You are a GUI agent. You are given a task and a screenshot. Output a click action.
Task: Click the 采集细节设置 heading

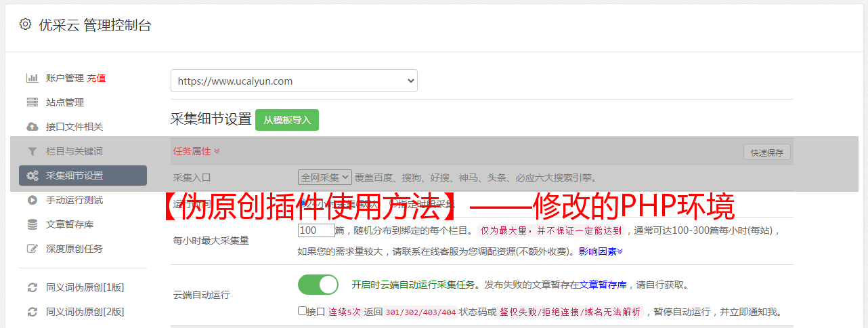coord(211,119)
